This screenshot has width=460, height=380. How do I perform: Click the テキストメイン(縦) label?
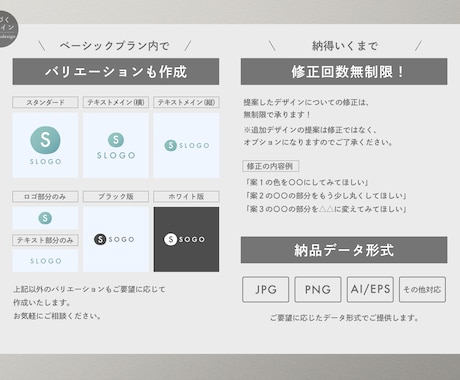(x=186, y=102)
